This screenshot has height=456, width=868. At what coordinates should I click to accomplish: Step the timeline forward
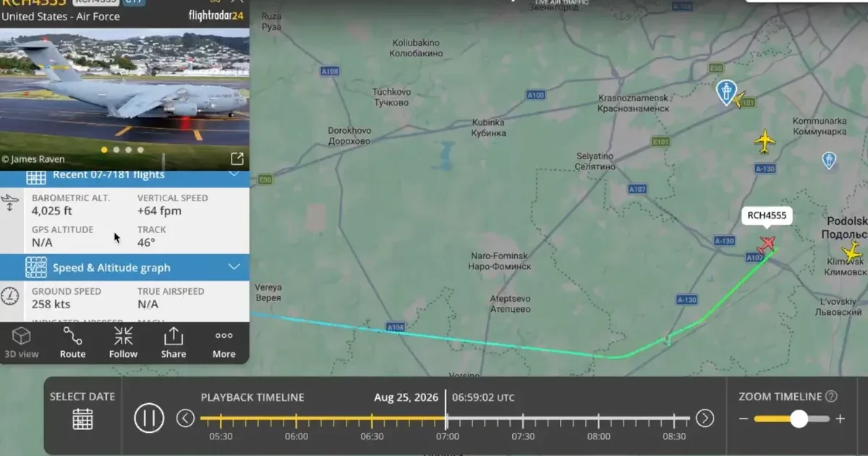click(x=705, y=418)
